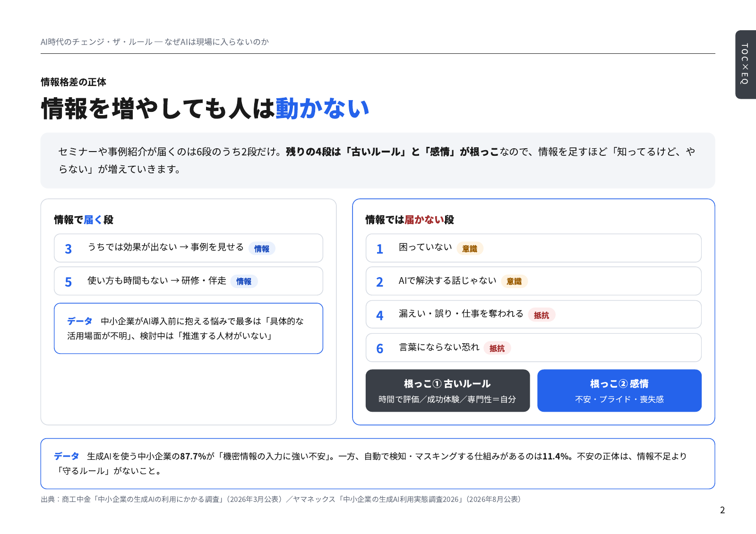Click the summary paragraph starting 'セミナーや事例紹介'
This screenshot has width=756, height=534.
pos(378,161)
